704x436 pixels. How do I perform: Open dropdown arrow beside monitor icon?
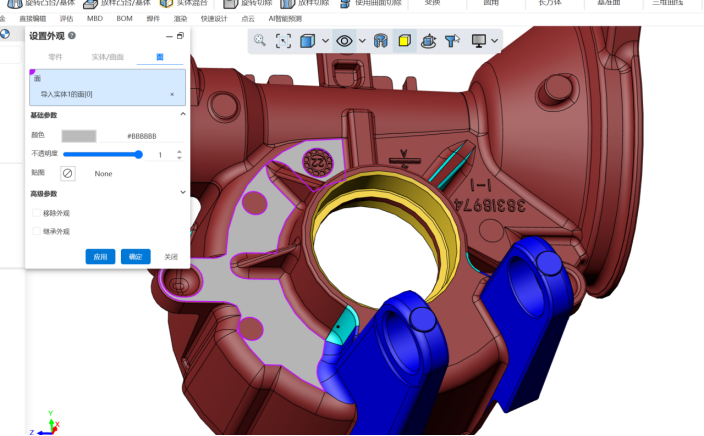pyautogui.click(x=494, y=41)
